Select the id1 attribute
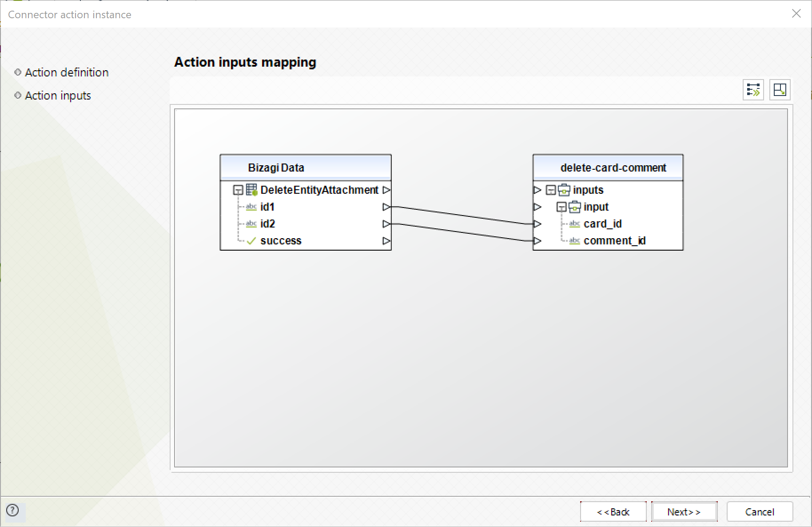The image size is (812, 527). click(267, 207)
